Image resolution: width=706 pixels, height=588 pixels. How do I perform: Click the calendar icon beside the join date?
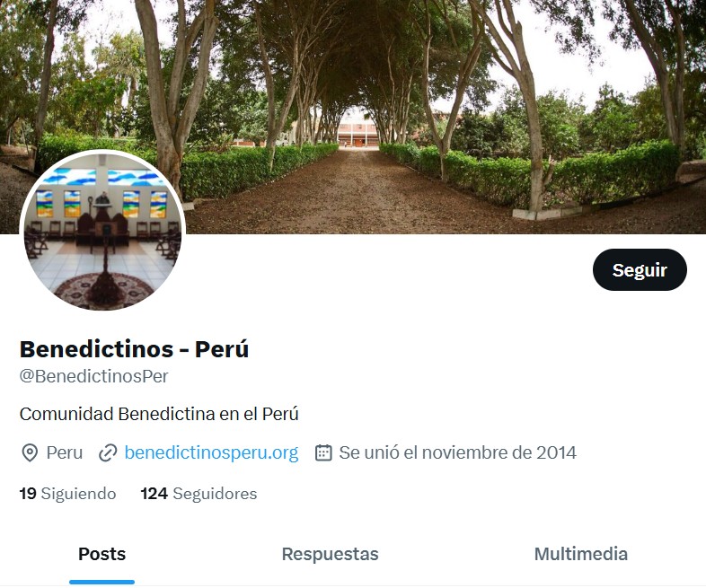[323, 452]
